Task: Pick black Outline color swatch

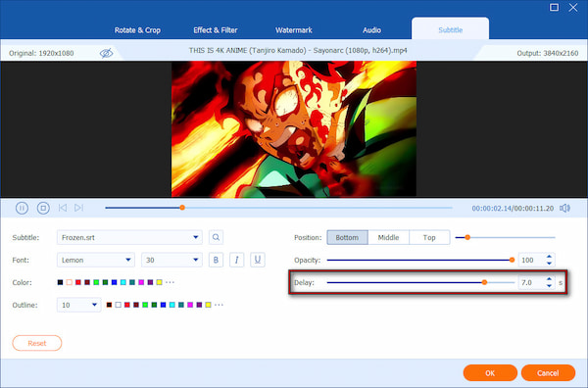Action: 109,305
